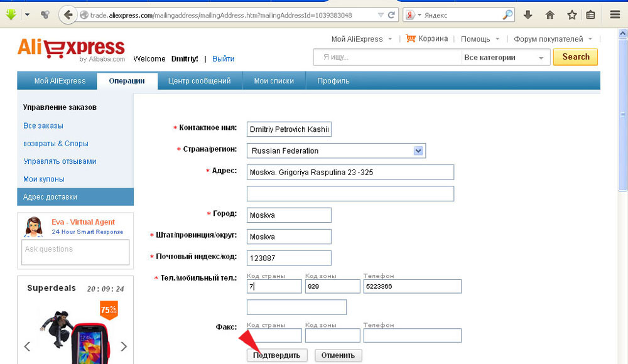Click the scrollbar up arrow

pyautogui.click(x=623, y=34)
